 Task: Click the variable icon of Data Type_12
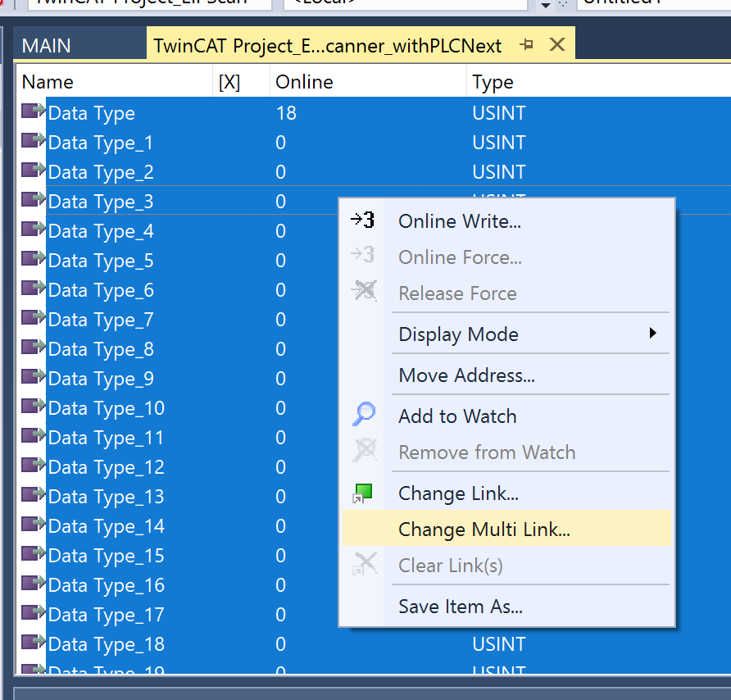pos(33,465)
